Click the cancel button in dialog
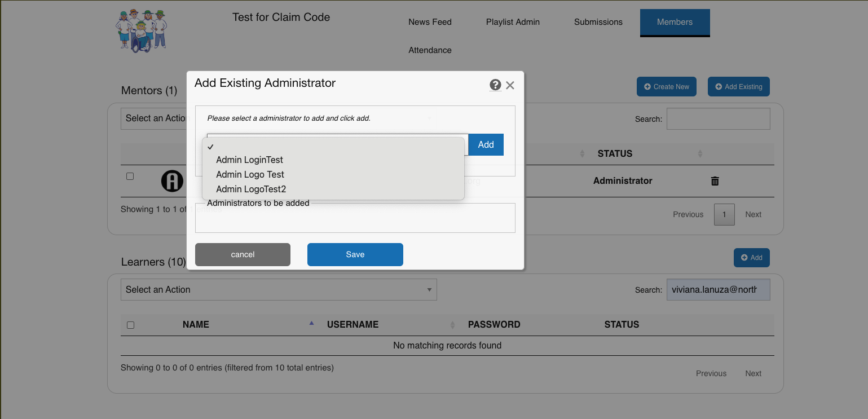Screen dimensions: 868x419 tap(243, 254)
